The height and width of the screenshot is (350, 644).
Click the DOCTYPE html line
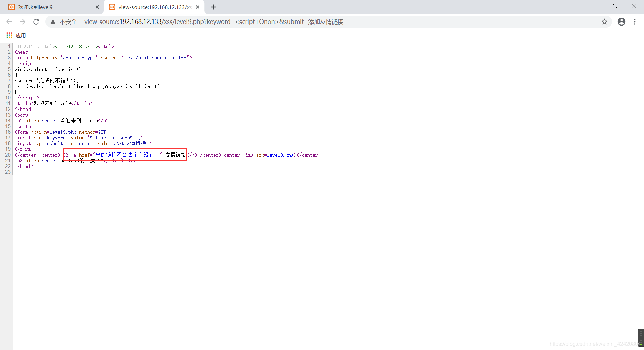tap(64, 46)
